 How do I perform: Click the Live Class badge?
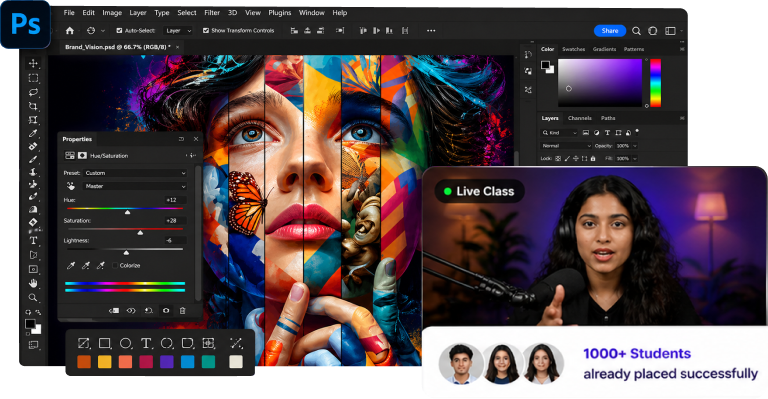click(x=480, y=191)
